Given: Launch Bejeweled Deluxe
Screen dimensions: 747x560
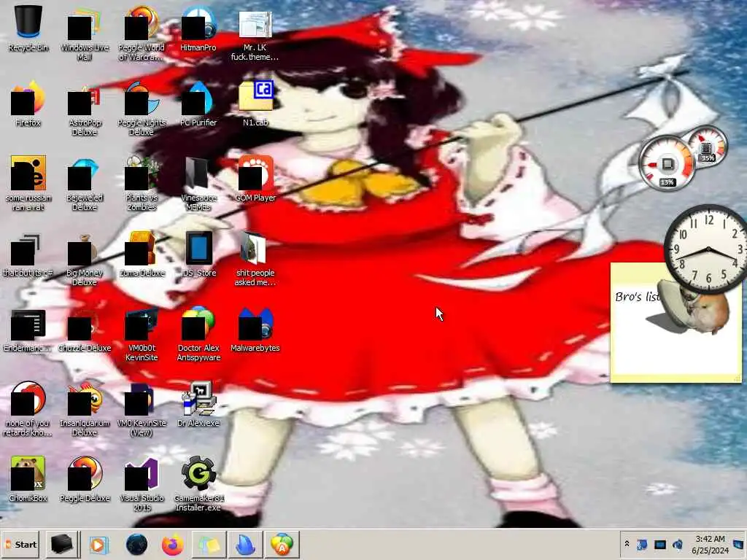Looking at the screenshot, I should coord(85,183).
